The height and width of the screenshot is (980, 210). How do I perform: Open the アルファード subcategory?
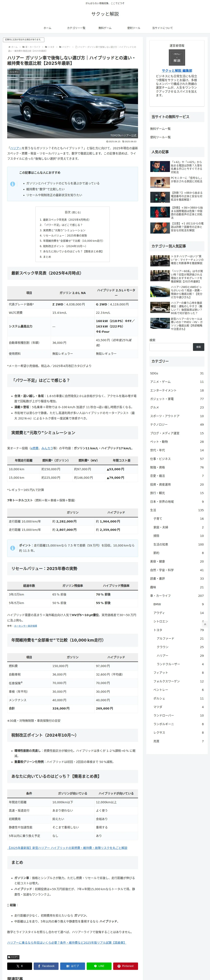click(x=180, y=639)
